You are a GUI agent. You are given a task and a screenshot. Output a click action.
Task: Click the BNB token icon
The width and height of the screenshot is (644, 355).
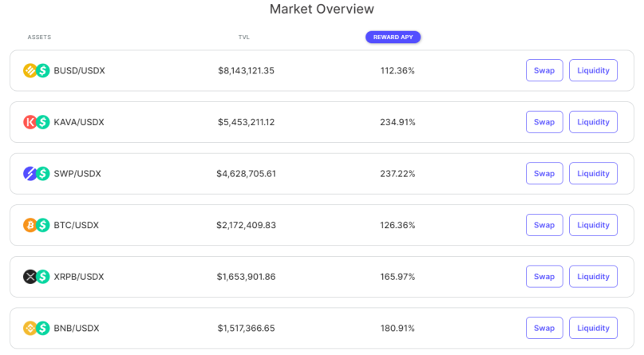coord(30,329)
